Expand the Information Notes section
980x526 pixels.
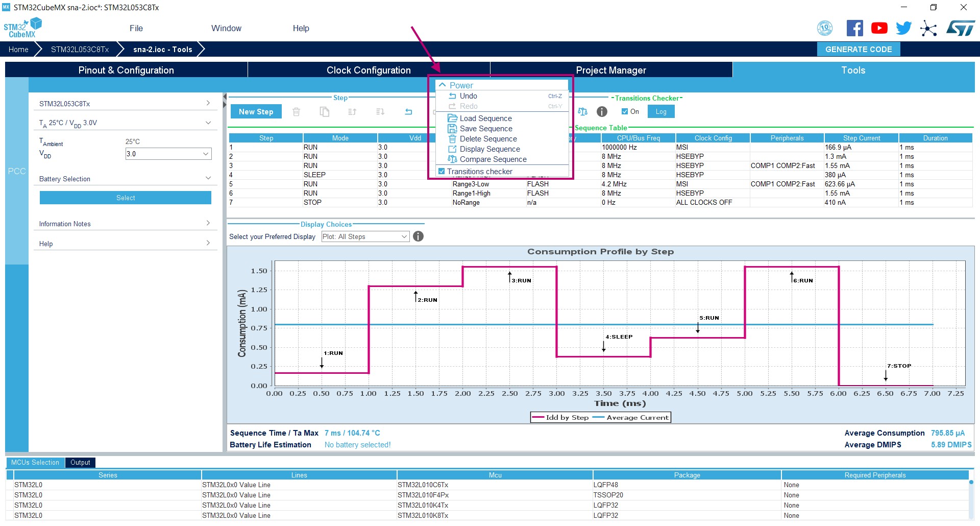208,223
